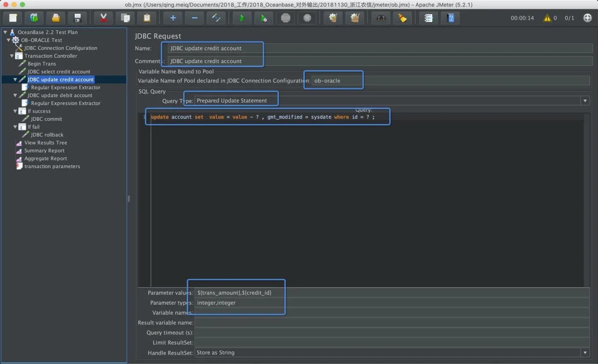Click the remote engines icon at top right

587,18
